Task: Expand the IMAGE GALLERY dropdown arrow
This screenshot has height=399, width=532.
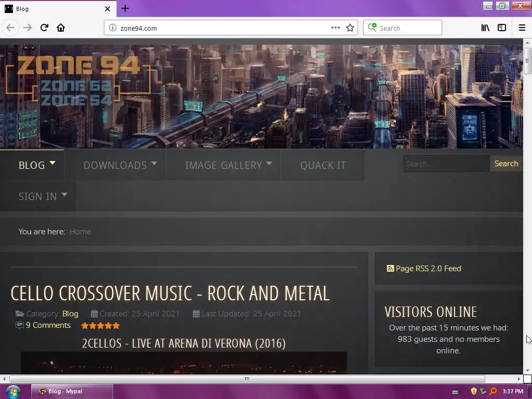Action: click(x=270, y=163)
